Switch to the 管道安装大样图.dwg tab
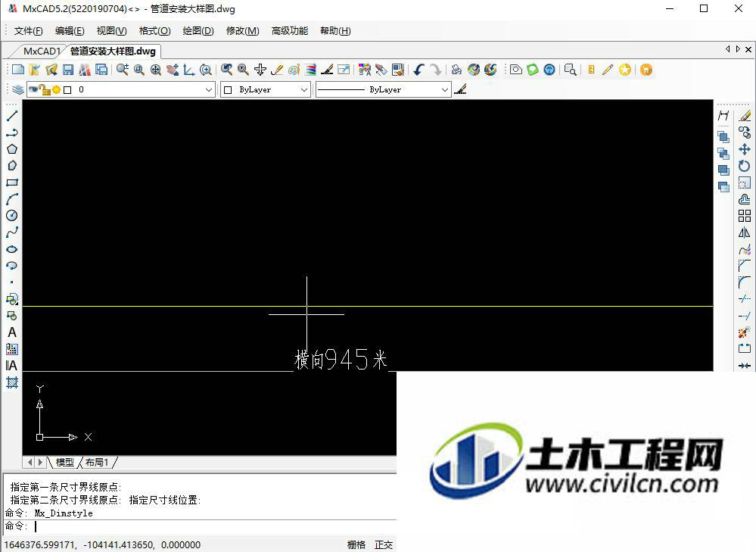 113,51
